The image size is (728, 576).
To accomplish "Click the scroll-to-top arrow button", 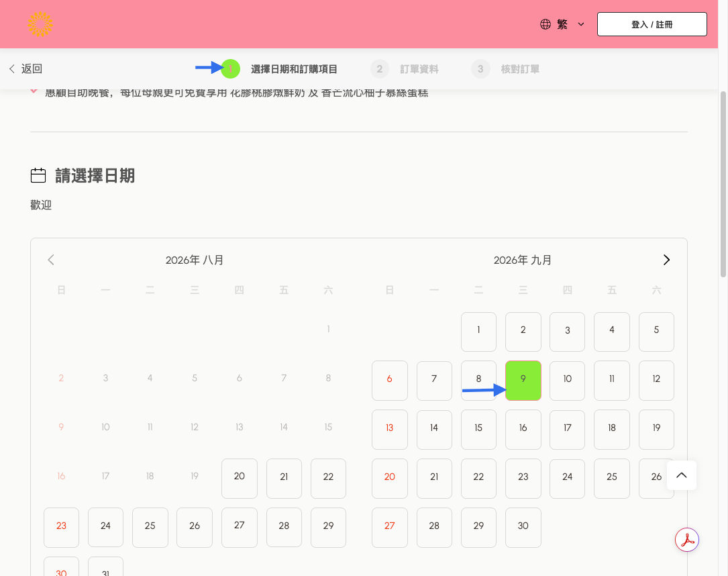I will point(682,475).
